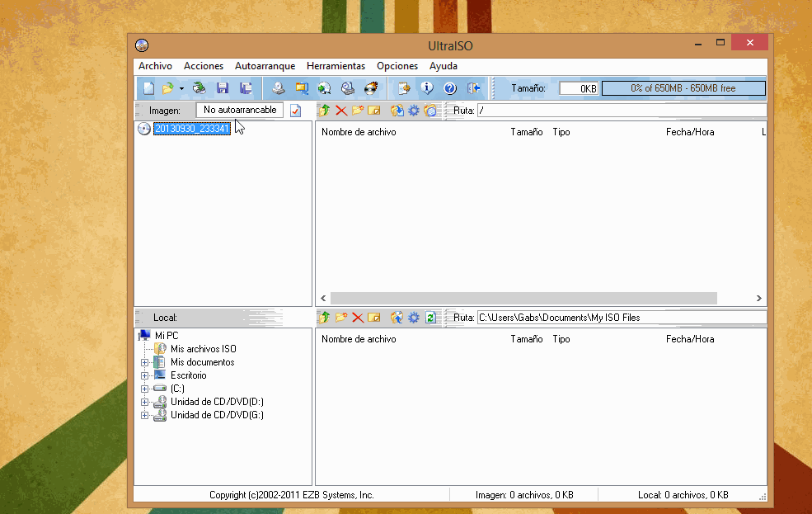Click the Save floppy disk icon
Image resolution: width=812 pixels, height=514 pixels.
pyautogui.click(x=223, y=88)
